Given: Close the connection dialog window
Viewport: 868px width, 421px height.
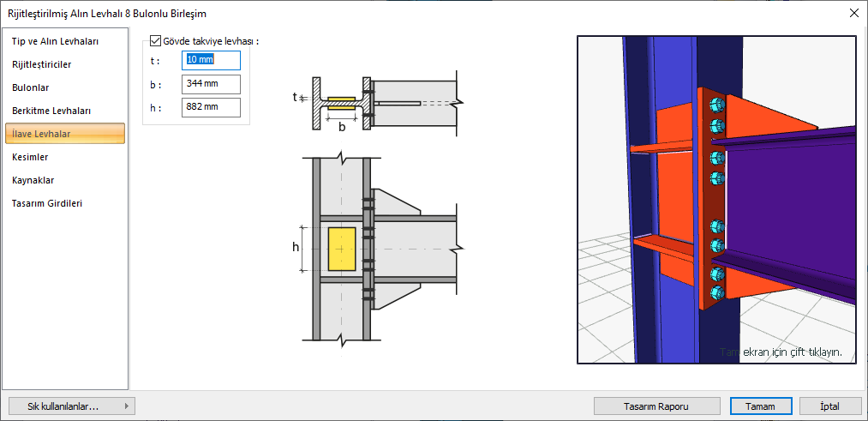Looking at the screenshot, I should 853,13.
